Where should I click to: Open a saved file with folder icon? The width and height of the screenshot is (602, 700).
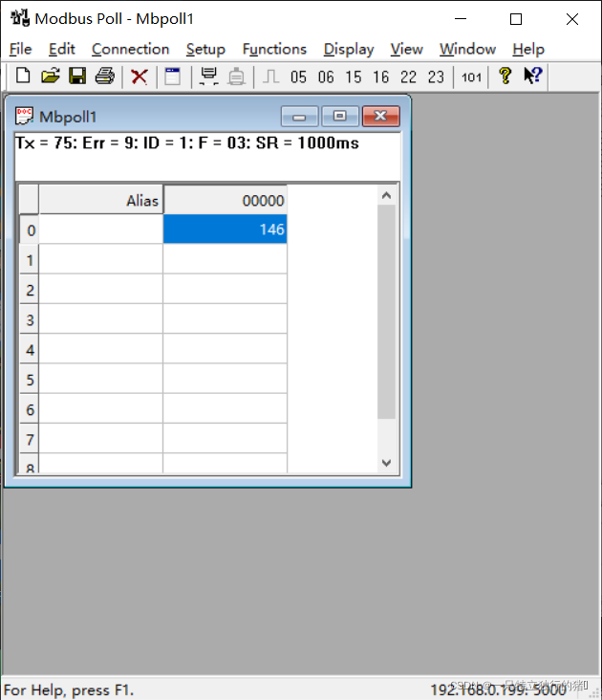51,77
